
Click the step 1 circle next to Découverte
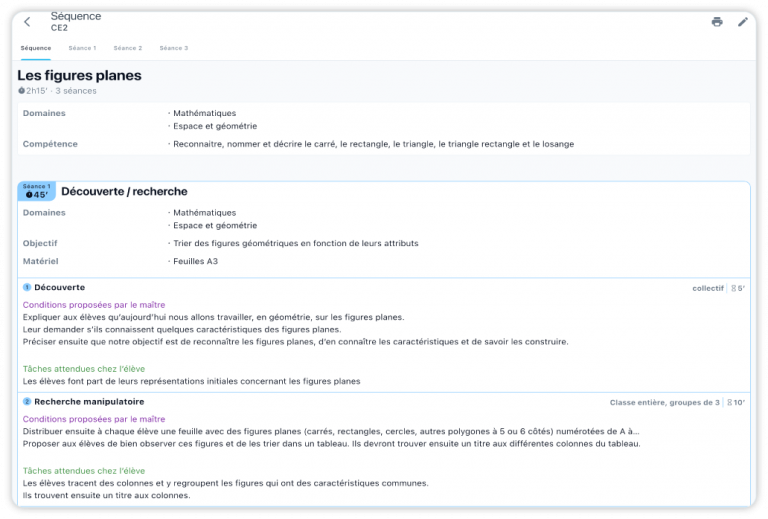(27, 287)
